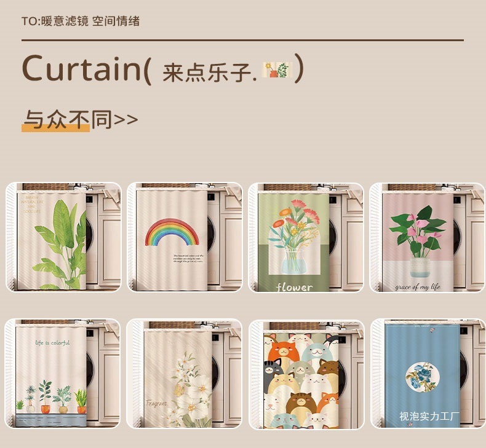486x448 pixels.
Task: Choose the cartoon cats curtain
Action: click(x=306, y=375)
